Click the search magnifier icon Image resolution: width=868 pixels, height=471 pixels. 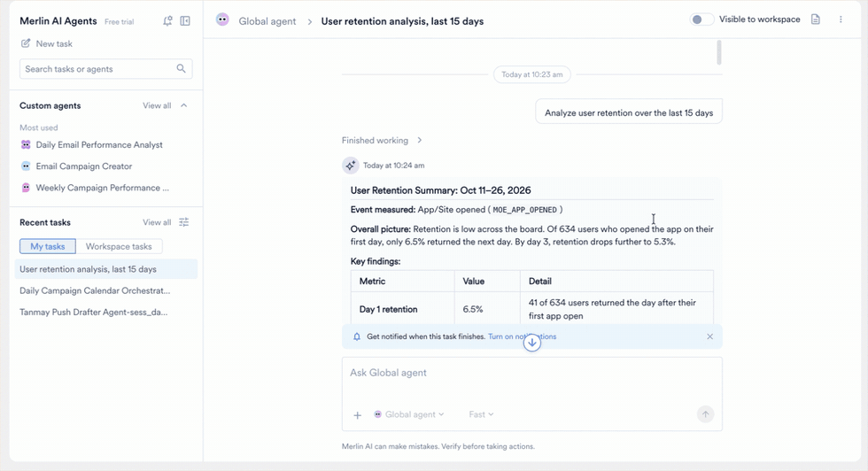click(181, 69)
